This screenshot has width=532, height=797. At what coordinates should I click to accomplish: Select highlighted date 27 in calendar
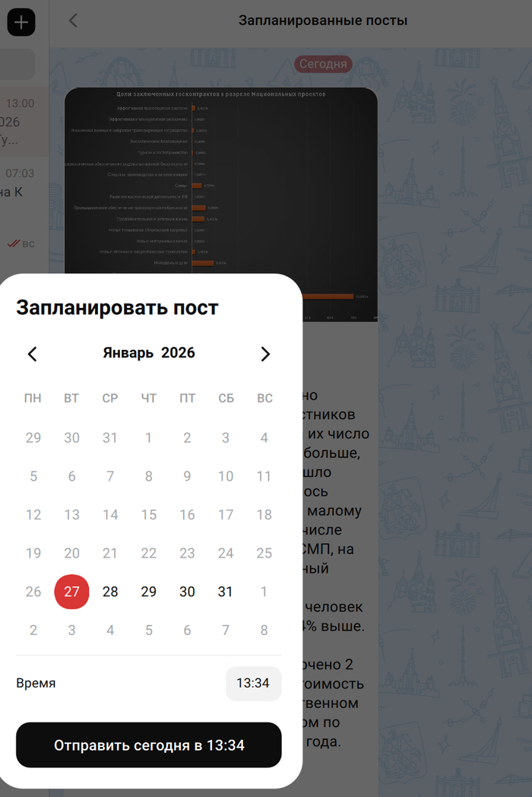[x=71, y=592]
